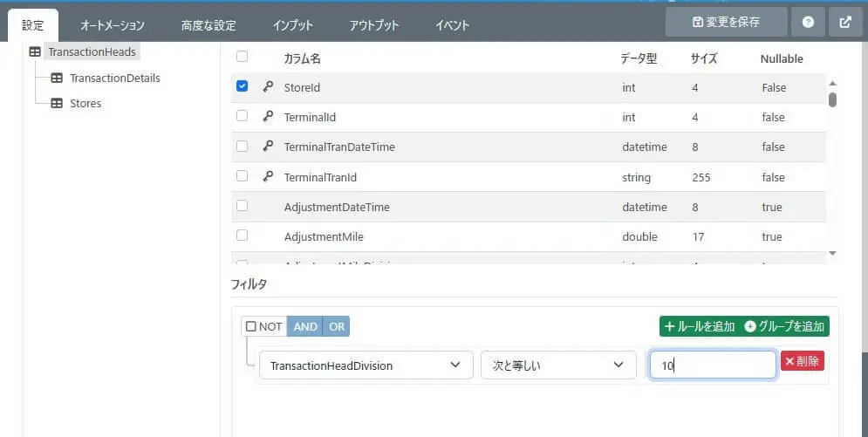Viewport: 868px width, 437px height.
Task: Click the データ型 column header
Action: tap(639, 58)
